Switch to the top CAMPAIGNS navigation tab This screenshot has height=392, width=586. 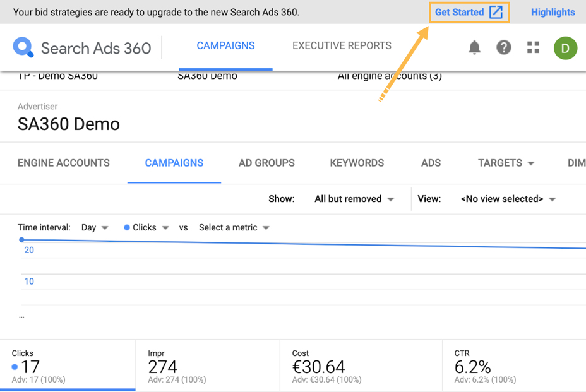click(x=225, y=46)
